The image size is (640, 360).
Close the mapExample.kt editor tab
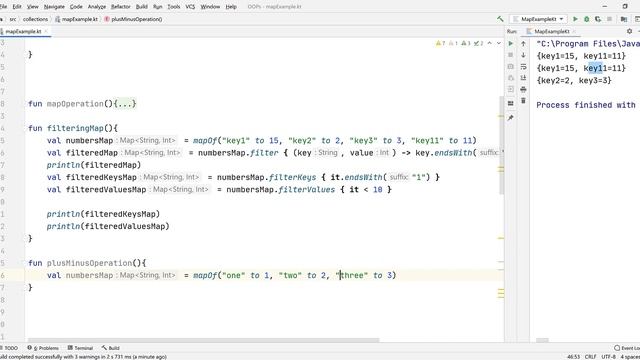[46, 31]
